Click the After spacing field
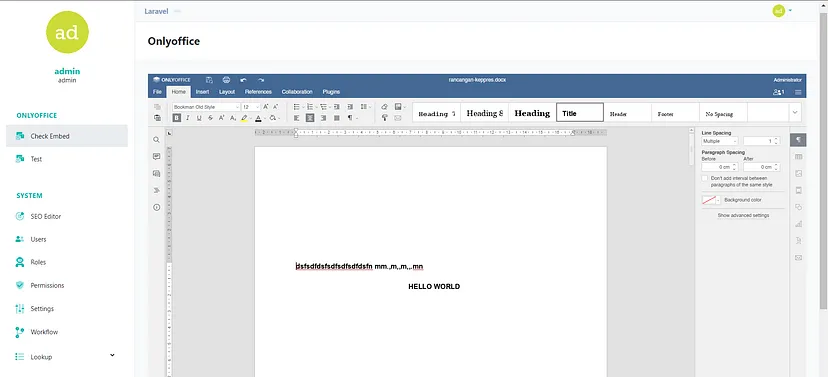This screenshot has width=828, height=377. tap(761, 167)
